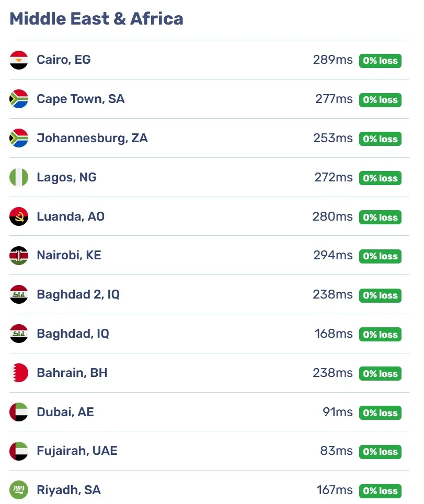Select the Angola flag beside Luanda
The width and height of the screenshot is (424, 504).
(x=19, y=216)
